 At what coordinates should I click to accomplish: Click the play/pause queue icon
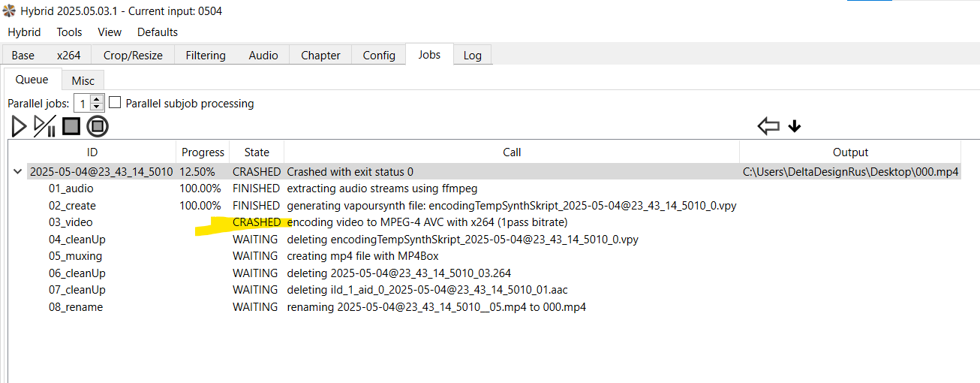coord(45,126)
